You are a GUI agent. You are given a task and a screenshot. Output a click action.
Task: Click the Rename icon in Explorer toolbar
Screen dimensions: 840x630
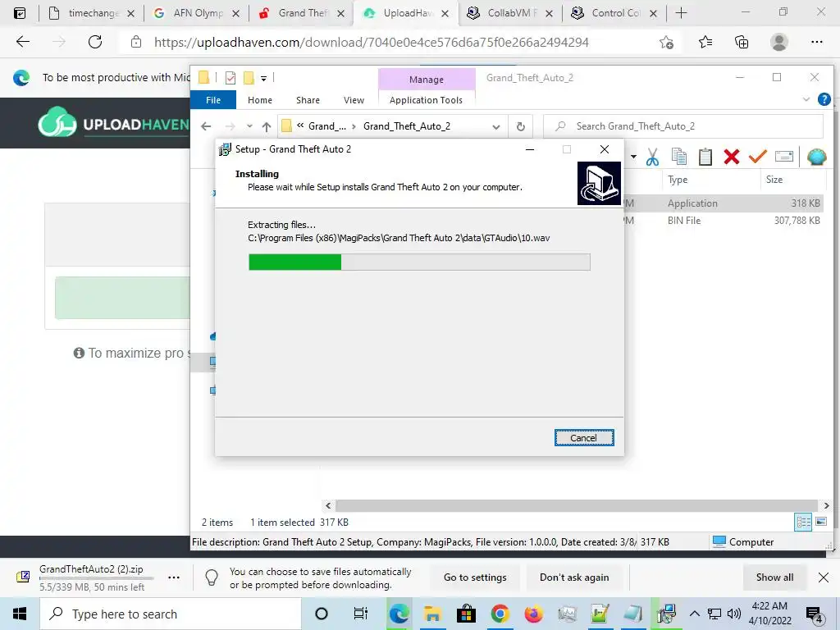coord(783,157)
